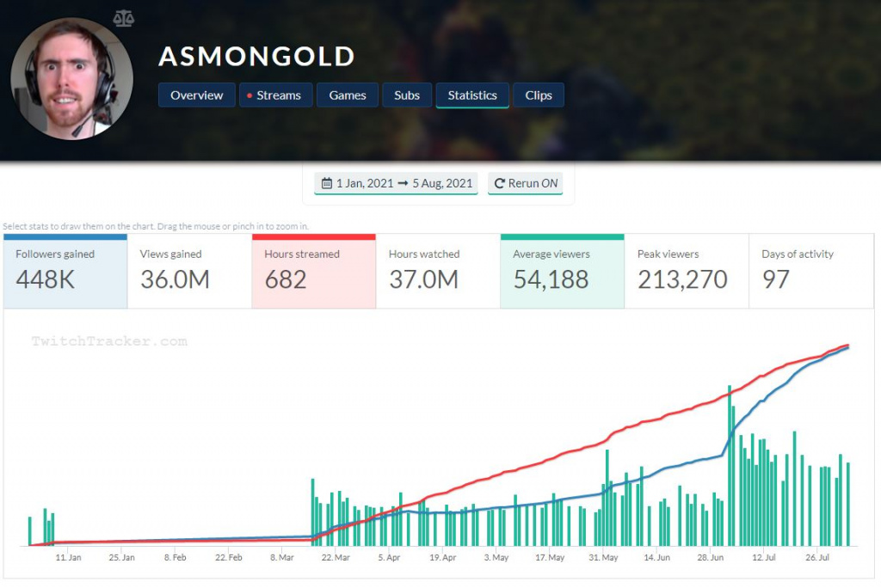Toggle the Rerun ON button

pos(526,184)
